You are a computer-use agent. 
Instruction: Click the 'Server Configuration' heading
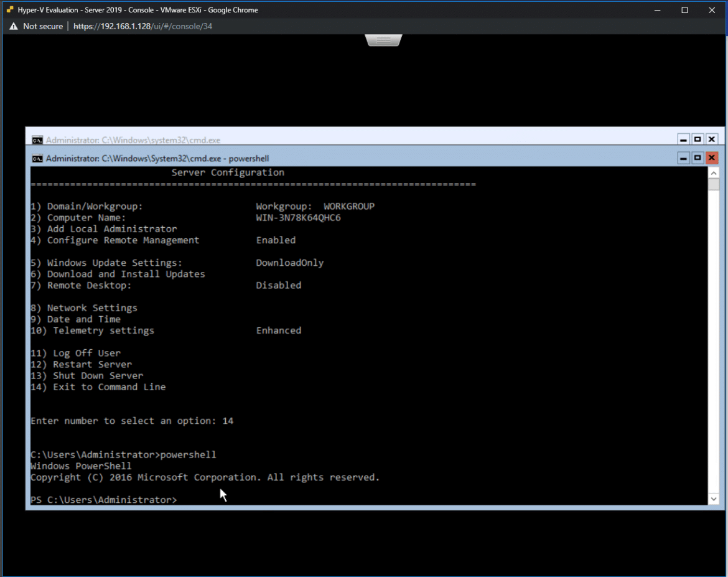click(228, 172)
